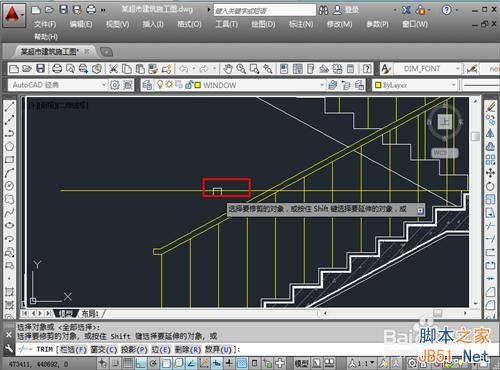Toggle Snap Mode in status bar
The height and width of the screenshot is (370, 500).
(x=115, y=363)
